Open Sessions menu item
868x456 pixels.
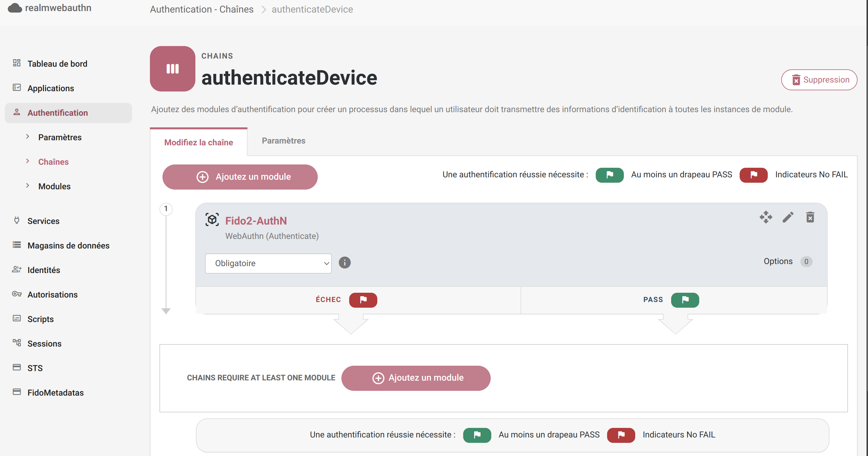pyautogui.click(x=45, y=344)
